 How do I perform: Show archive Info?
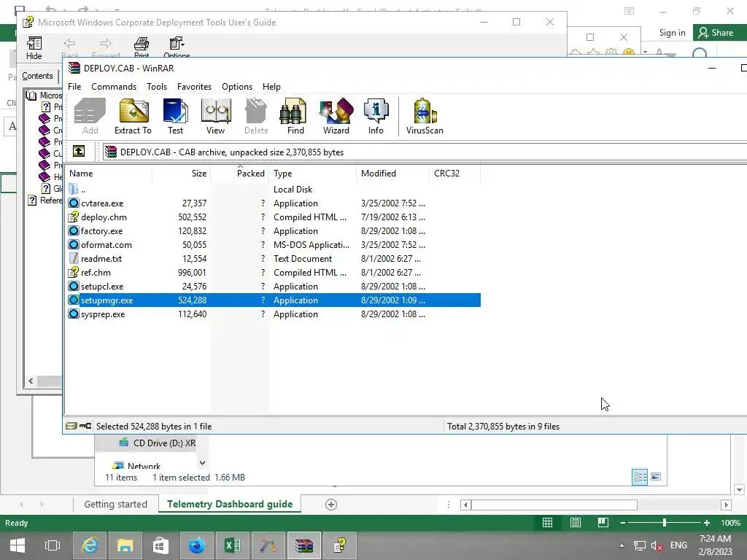376,116
